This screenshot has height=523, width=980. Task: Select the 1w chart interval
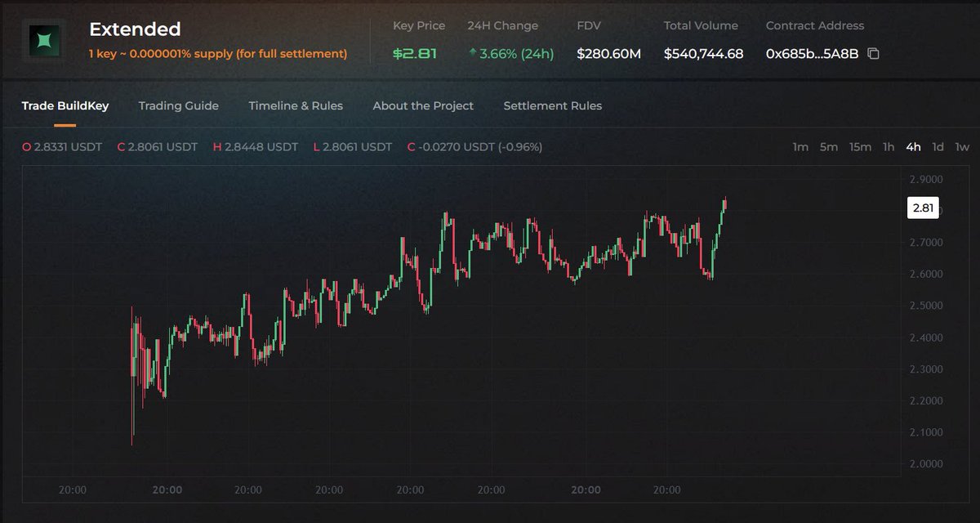click(x=963, y=147)
